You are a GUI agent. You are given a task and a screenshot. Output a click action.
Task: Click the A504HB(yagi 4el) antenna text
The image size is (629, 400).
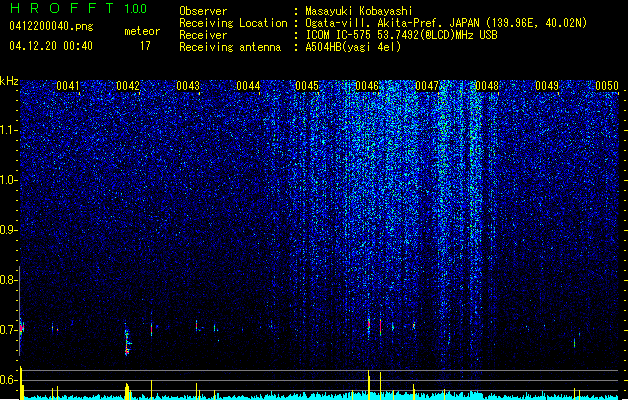coord(353,47)
